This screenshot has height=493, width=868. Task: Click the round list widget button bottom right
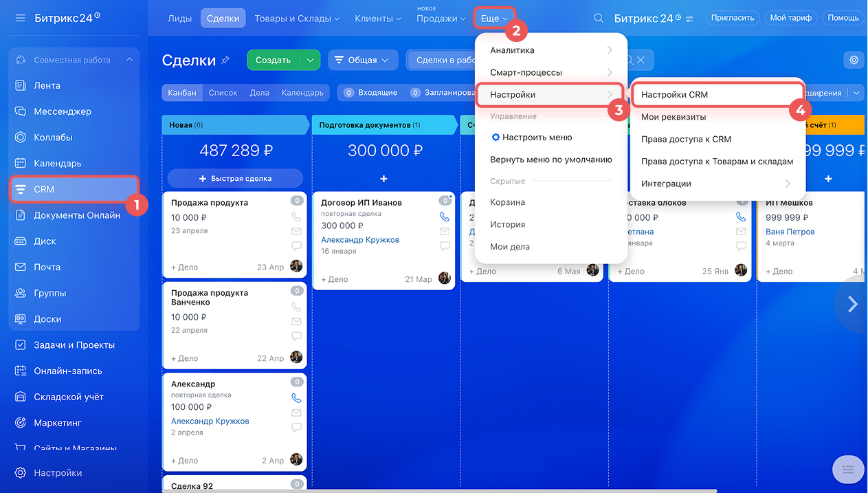pyautogui.click(x=847, y=469)
